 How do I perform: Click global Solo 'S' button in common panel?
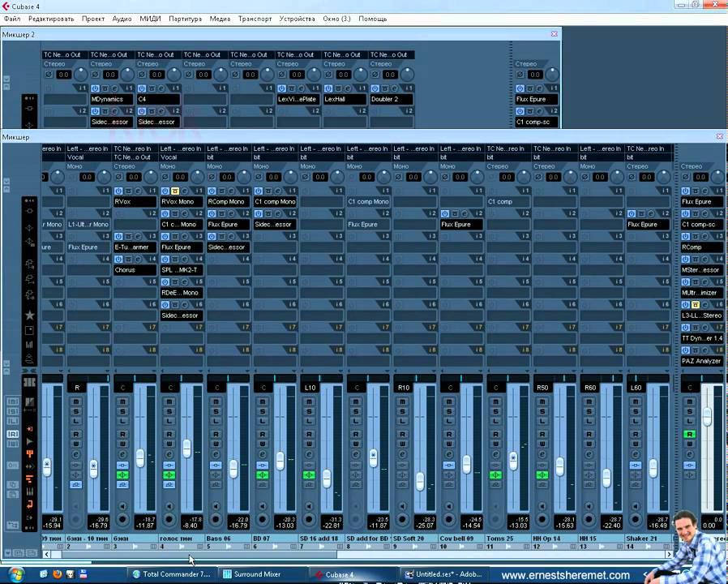(x=12, y=411)
